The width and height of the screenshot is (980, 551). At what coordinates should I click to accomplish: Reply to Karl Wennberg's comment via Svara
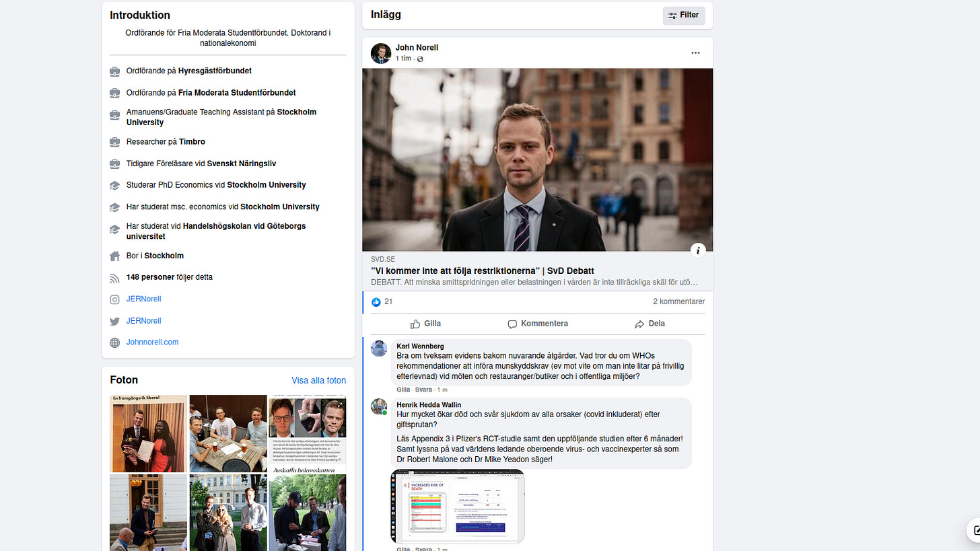pyautogui.click(x=423, y=390)
